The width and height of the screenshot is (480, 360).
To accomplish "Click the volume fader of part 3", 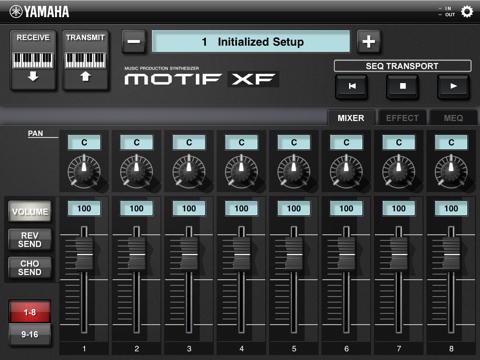I will coord(189,254).
